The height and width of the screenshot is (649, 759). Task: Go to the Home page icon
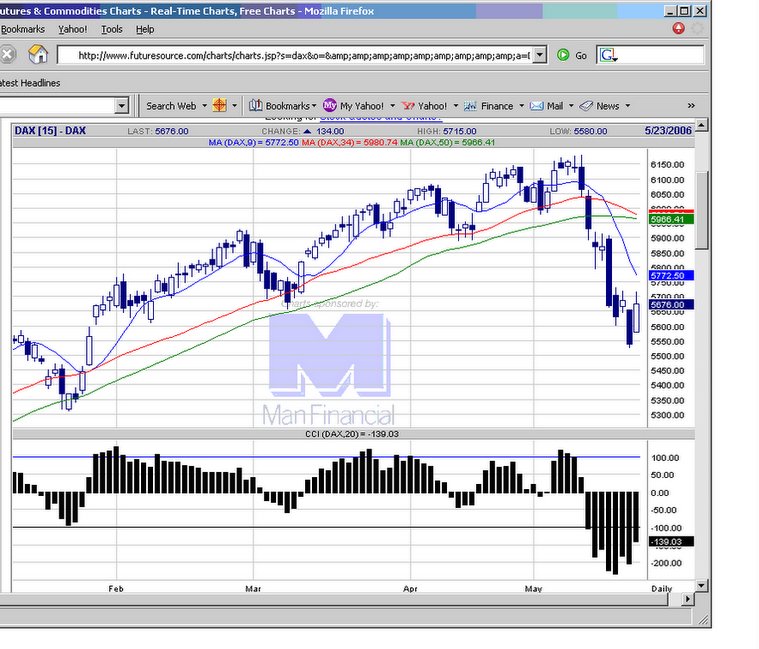point(38,54)
